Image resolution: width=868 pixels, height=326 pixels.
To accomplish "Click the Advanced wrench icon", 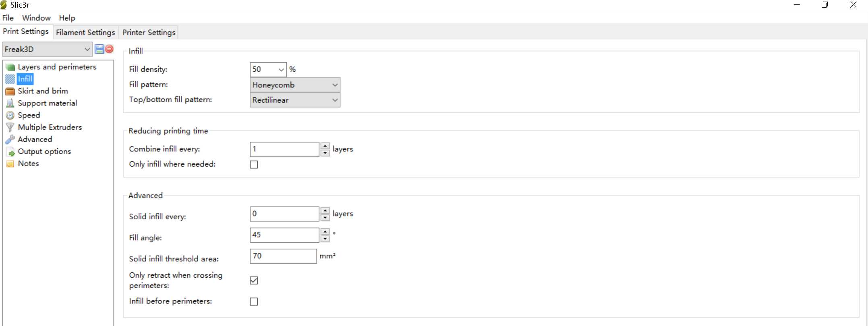I will 10,139.
